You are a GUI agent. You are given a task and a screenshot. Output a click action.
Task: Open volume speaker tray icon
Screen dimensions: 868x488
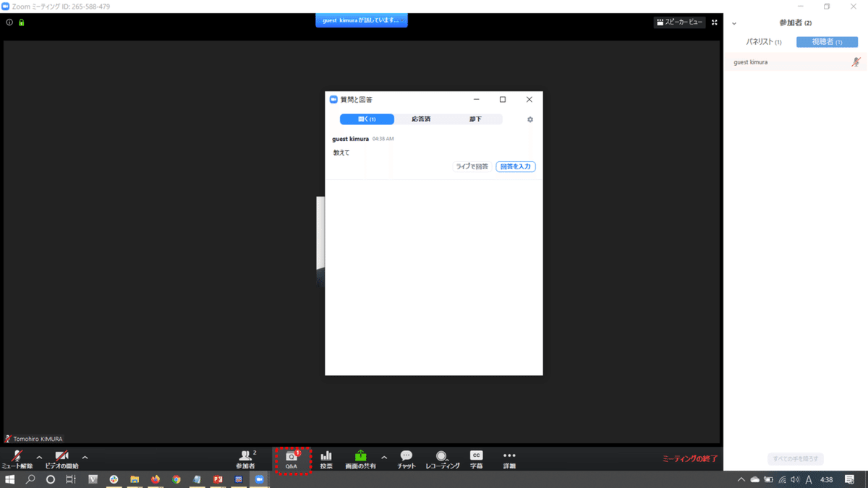[795, 480]
